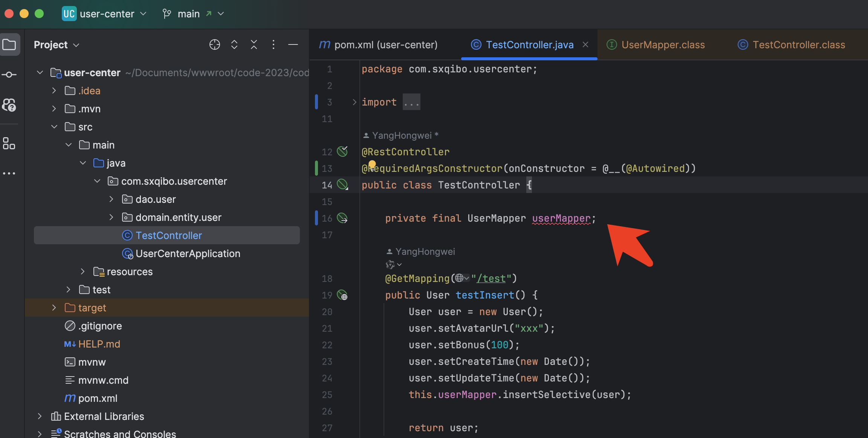Expand the dao.user package

[112, 199]
